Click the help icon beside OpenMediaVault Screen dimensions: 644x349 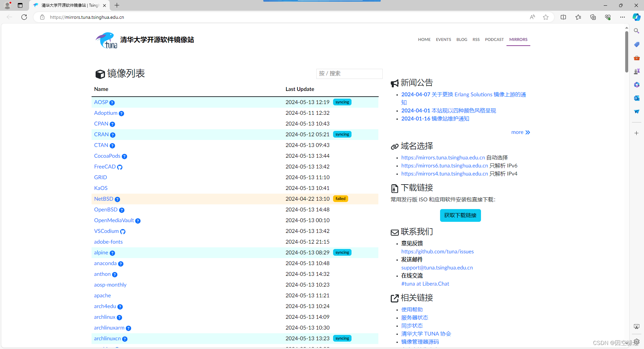point(138,221)
